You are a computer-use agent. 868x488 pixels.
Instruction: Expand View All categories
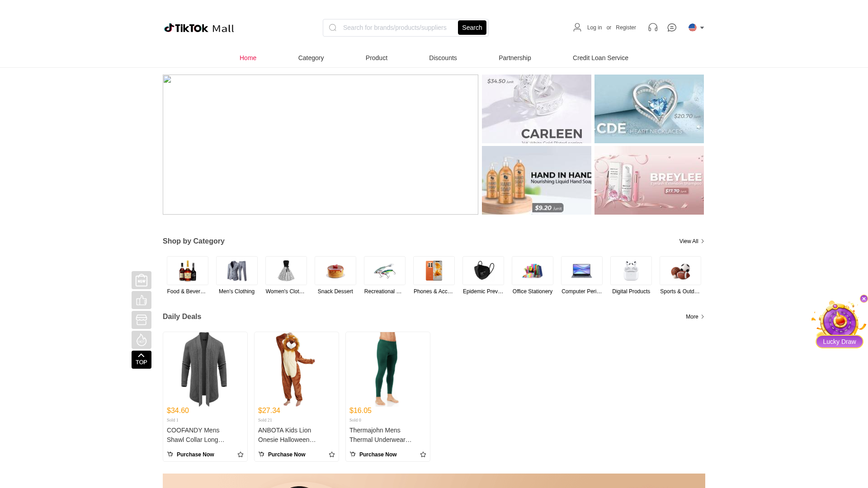[x=692, y=241]
